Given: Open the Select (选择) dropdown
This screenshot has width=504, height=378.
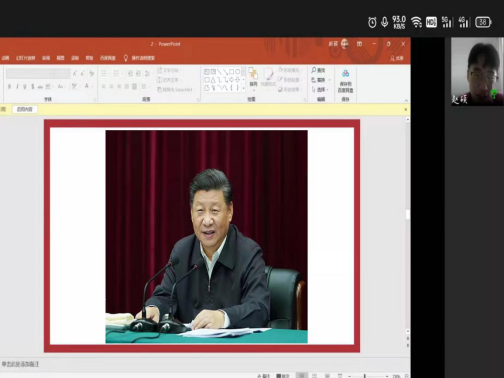Looking at the screenshot, I should (320, 89).
